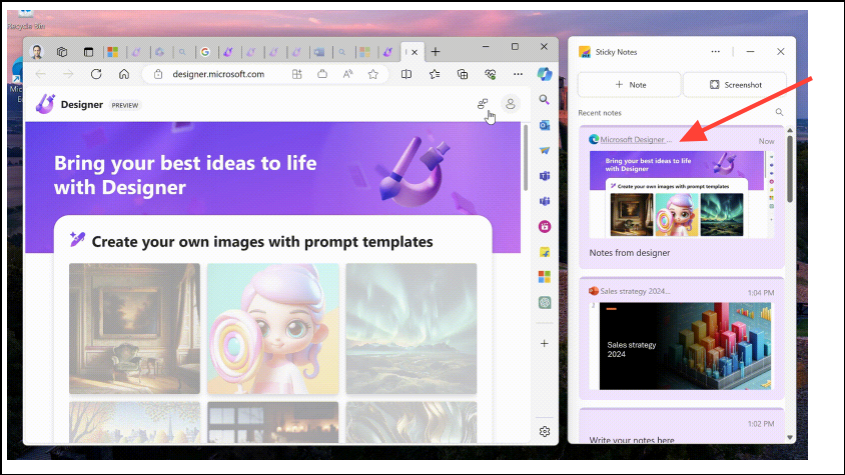Viewport: 845px width, 475px height.
Task: Open Browser essentials heart icon
Action: 490,74
